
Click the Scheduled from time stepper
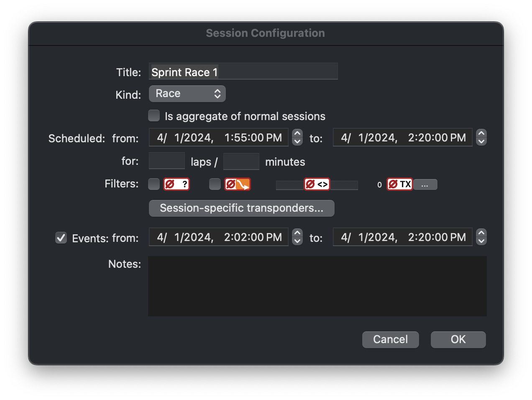[297, 137]
